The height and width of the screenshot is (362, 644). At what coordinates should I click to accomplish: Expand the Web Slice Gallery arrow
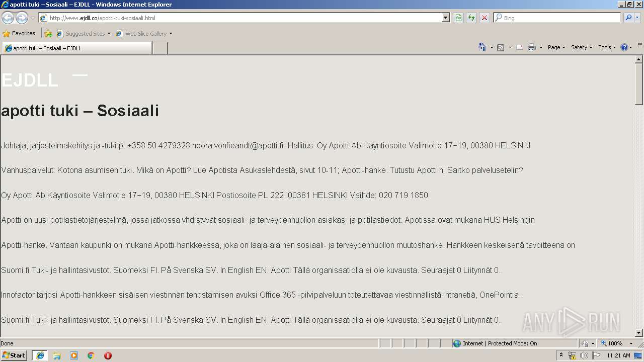point(171,34)
